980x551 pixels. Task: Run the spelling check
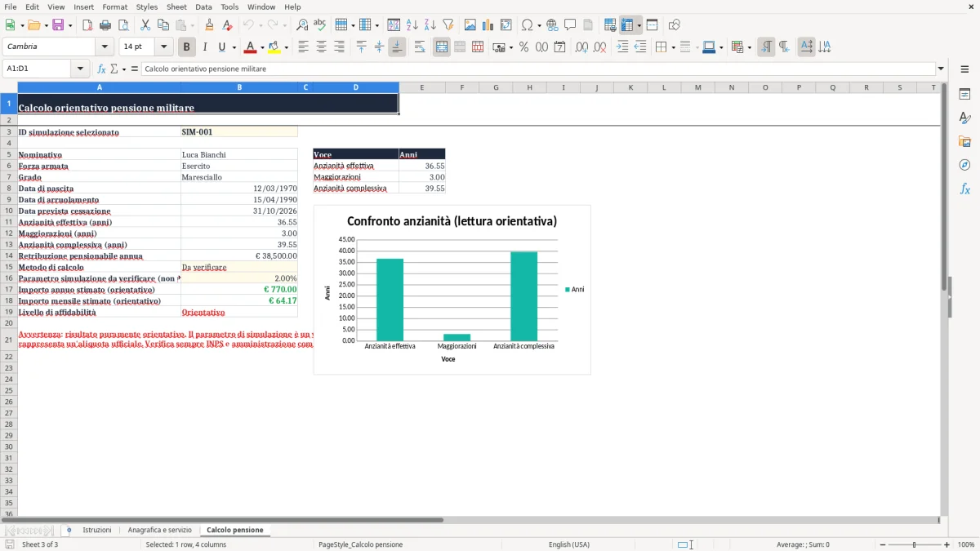(x=320, y=25)
